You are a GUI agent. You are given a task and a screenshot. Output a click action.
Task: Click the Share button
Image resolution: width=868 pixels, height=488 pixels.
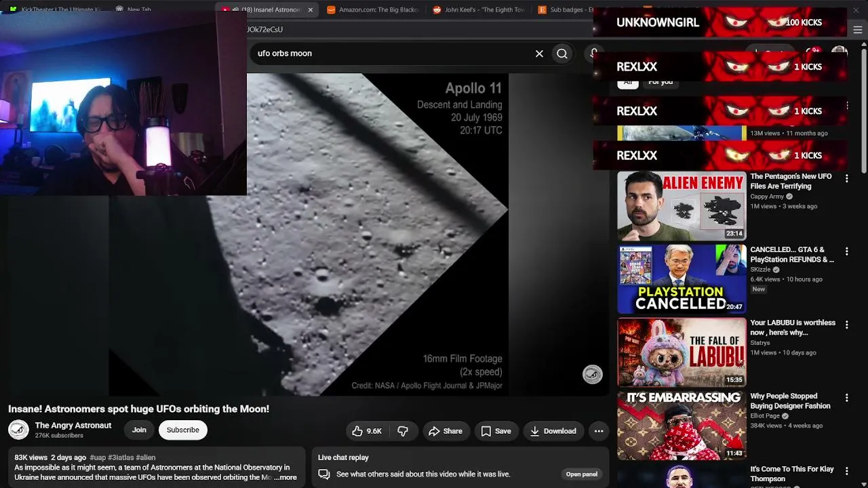[446, 431]
